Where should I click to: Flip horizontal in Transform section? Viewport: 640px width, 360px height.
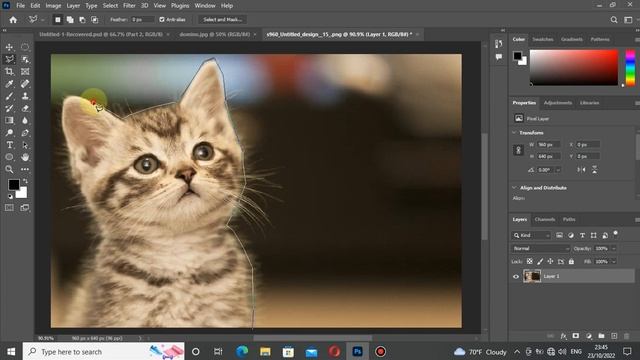click(x=582, y=170)
